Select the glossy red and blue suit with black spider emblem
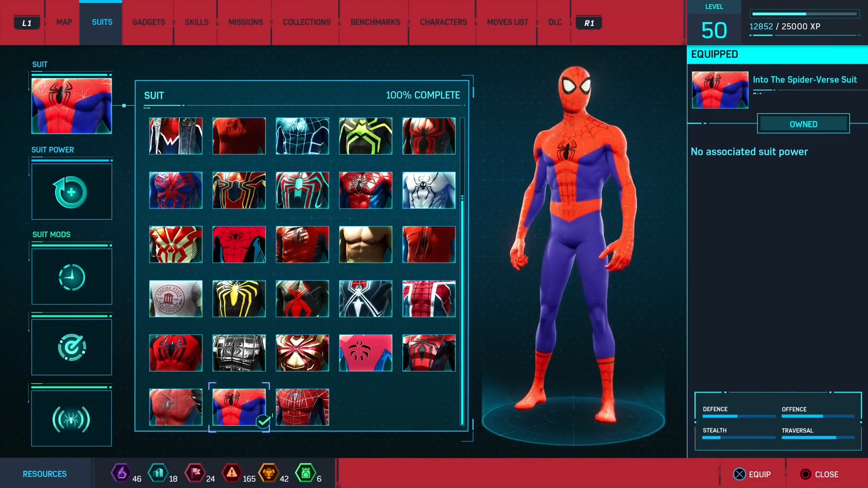Viewport: 868px width, 488px height. click(x=366, y=190)
